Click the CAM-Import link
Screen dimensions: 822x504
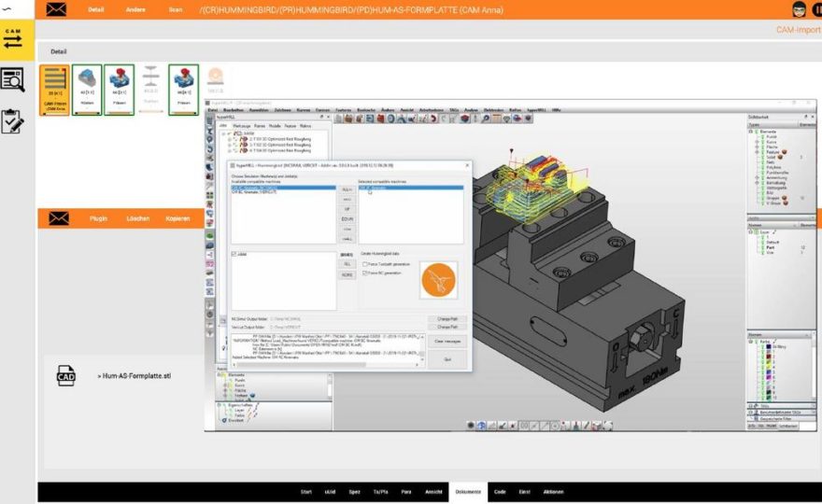click(798, 30)
